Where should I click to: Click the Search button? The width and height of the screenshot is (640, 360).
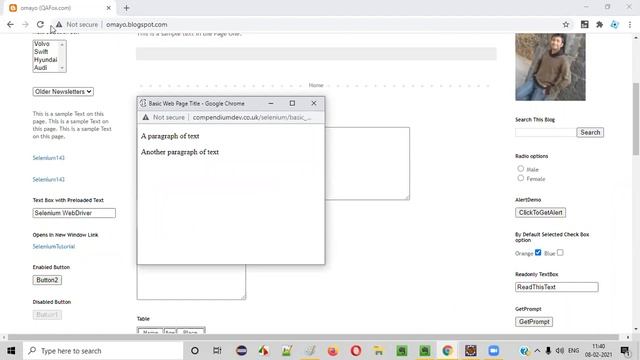(590, 132)
